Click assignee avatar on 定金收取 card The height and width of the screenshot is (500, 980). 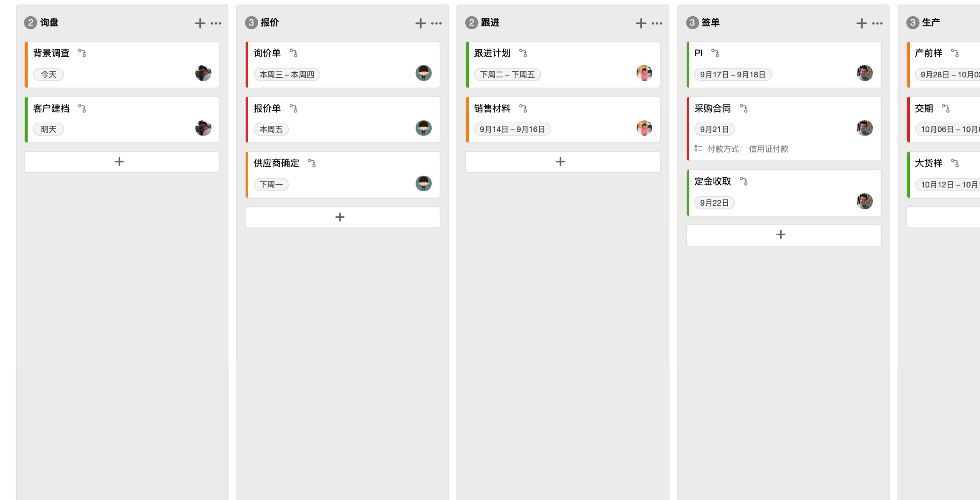point(865,201)
